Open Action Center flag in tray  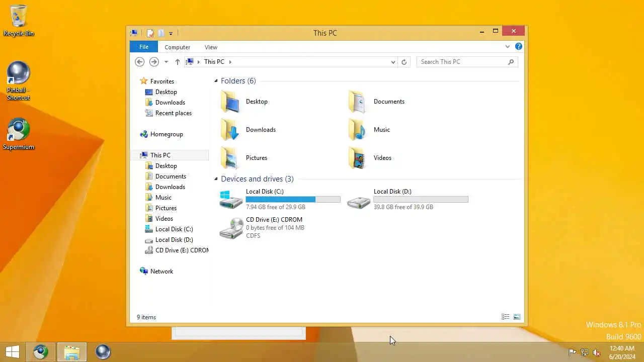click(572, 352)
